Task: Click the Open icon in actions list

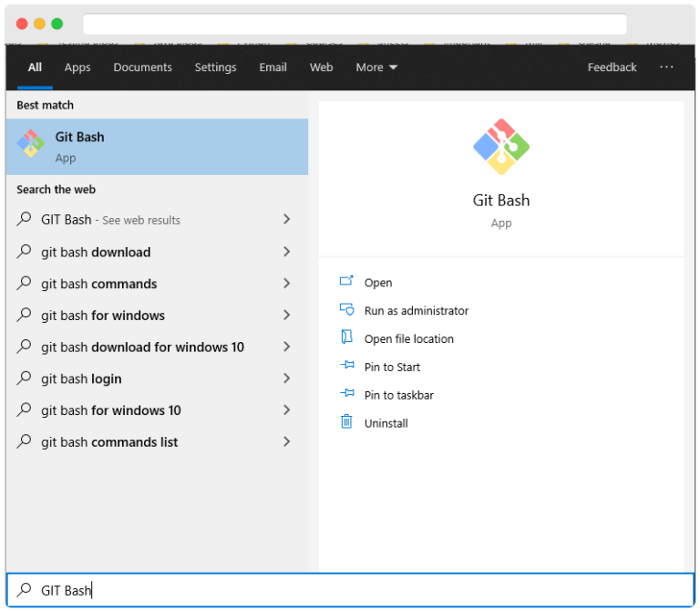Action: [346, 282]
